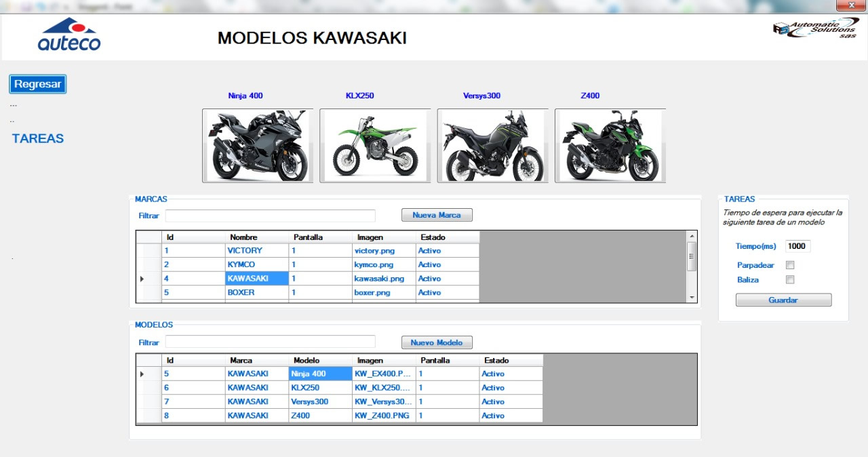
Task: Select the KLX250 dirt bike thumbnail
Action: tap(375, 146)
